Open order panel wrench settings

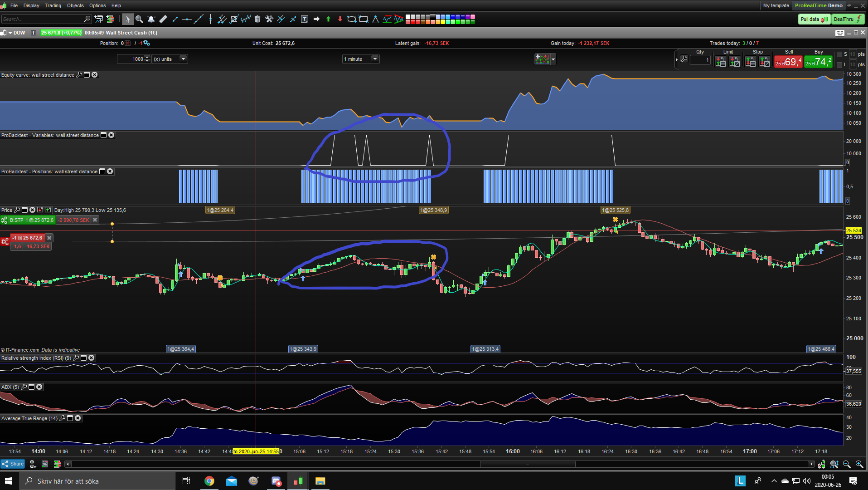(x=684, y=59)
